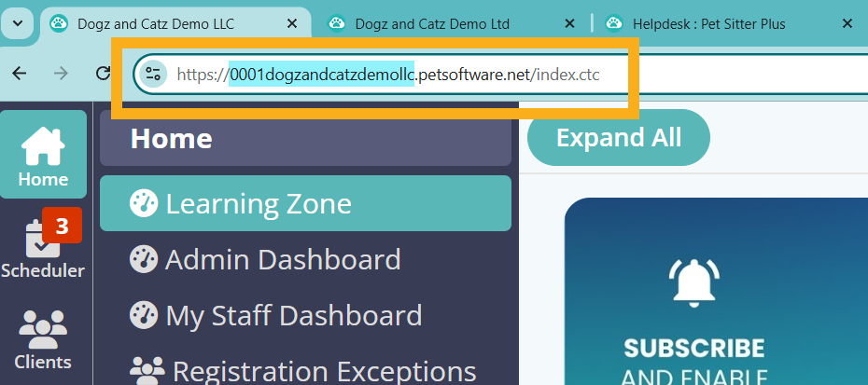The image size is (868, 385).
Task: Open Home in the left sidebar
Action: (x=43, y=155)
